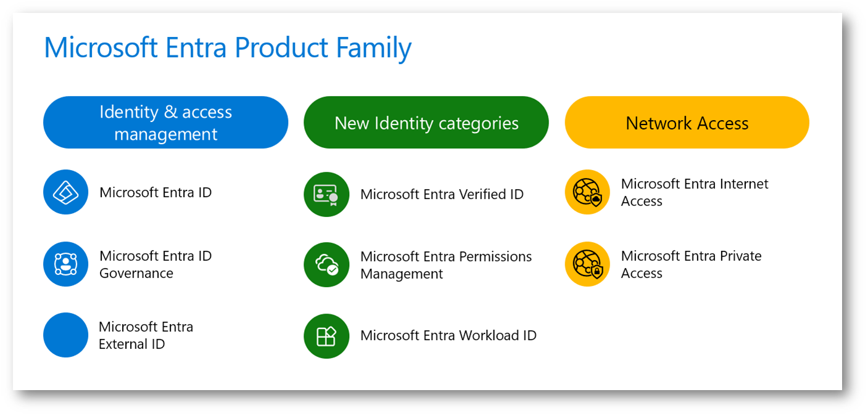The image size is (868, 416).
Task: Select the New Identity categories green pill
Action: 426,123
